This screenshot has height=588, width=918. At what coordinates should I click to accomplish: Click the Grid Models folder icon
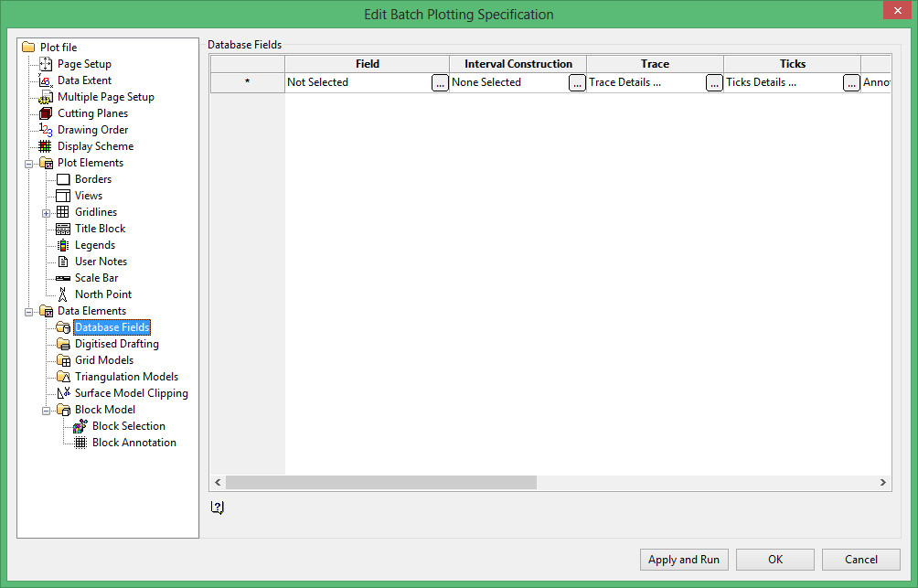tap(64, 360)
